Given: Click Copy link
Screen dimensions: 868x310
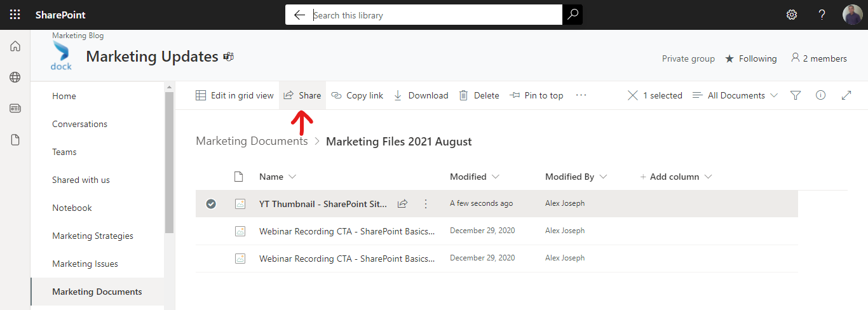Looking at the screenshot, I should pyautogui.click(x=357, y=95).
